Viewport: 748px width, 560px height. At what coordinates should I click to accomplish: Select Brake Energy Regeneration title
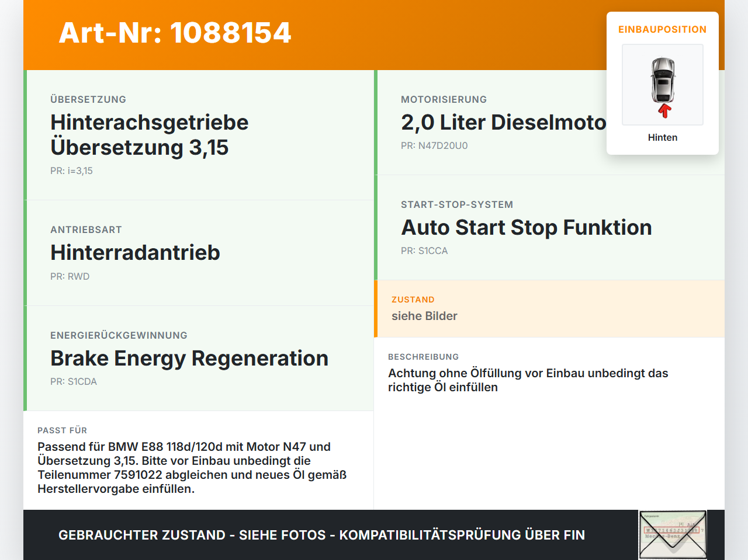pyautogui.click(x=189, y=358)
